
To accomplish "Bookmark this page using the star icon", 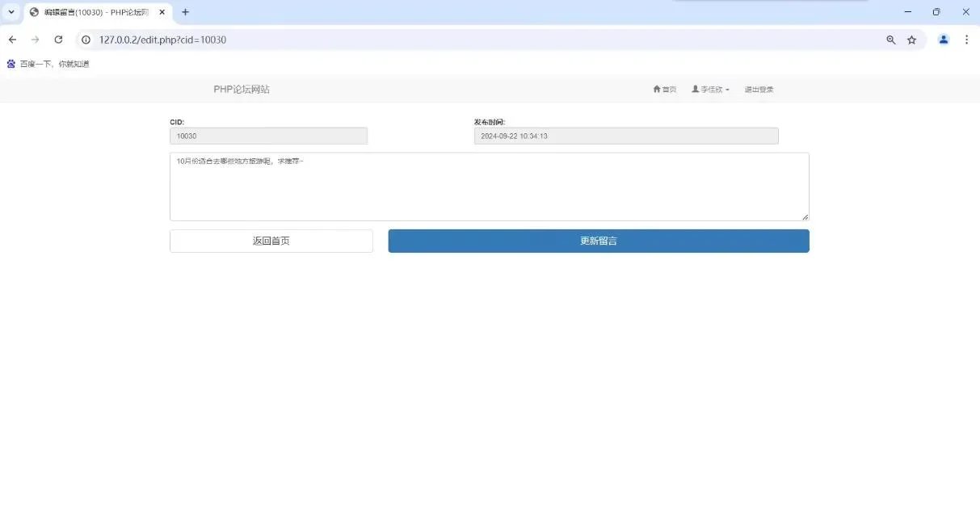I will click(x=912, y=39).
